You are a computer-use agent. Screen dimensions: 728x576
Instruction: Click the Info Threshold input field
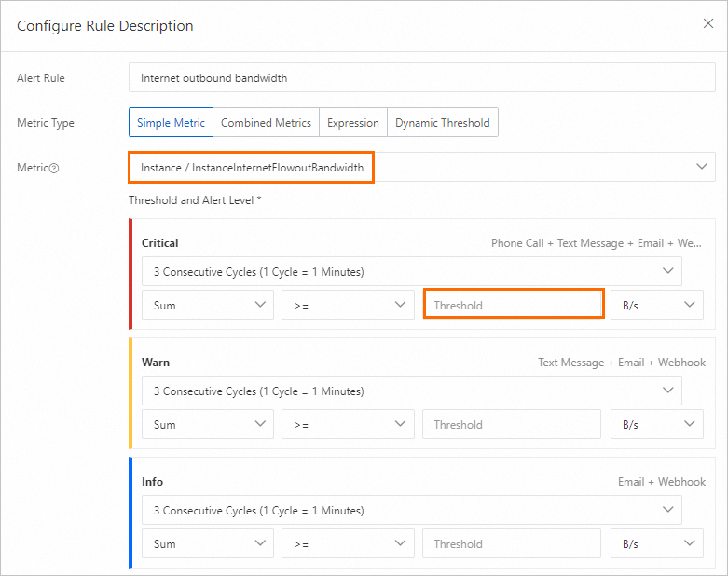pyautogui.click(x=511, y=544)
